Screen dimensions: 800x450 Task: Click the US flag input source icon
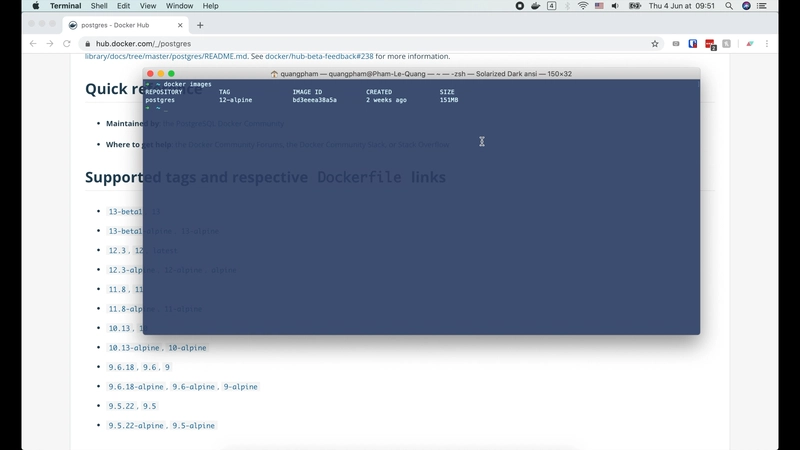pos(599,6)
